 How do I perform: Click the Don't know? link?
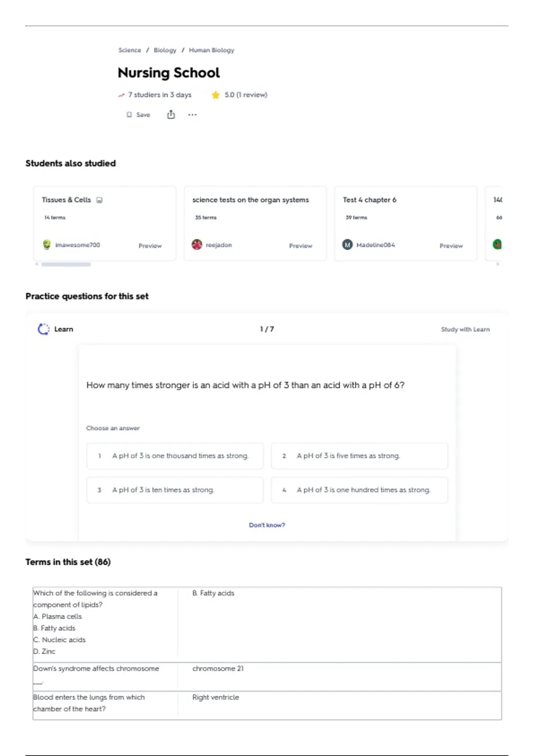(x=267, y=525)
